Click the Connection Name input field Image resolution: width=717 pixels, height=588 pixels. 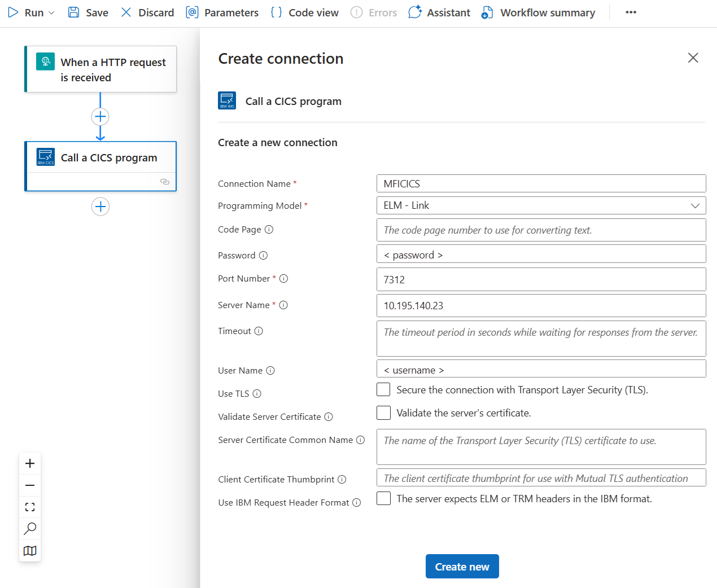[541, 183]
